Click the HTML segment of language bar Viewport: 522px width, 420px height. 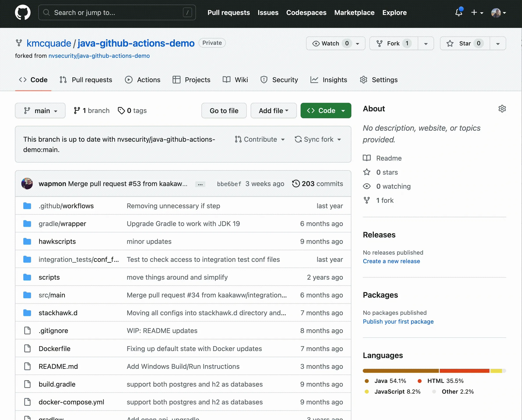coord(465,371)
